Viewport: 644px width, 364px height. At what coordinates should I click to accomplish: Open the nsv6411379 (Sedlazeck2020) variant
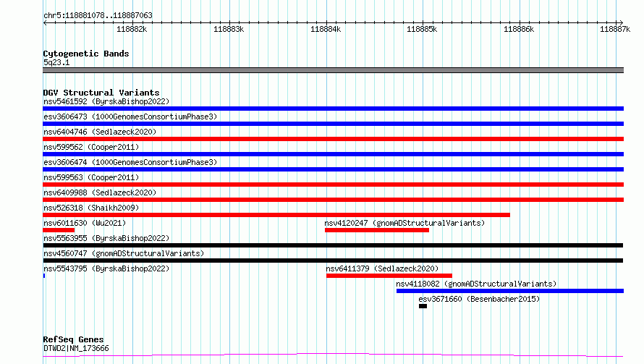(x=382, y=268)
